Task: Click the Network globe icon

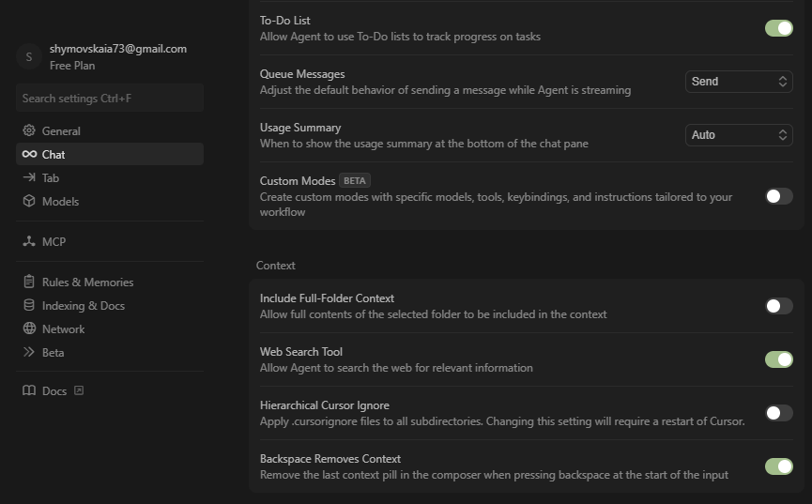Action: click(x=29, y=329)
